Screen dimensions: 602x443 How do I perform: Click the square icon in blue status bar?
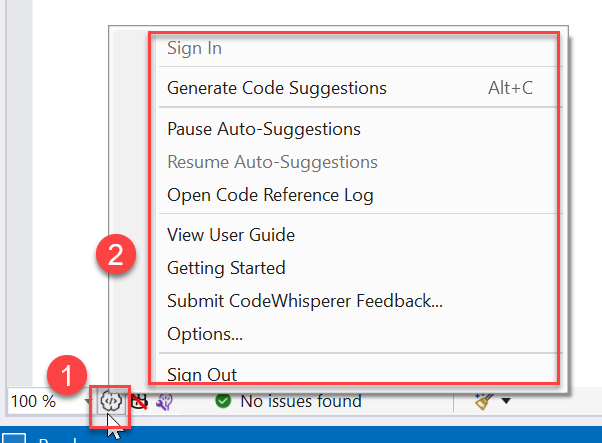coord(14,437)
